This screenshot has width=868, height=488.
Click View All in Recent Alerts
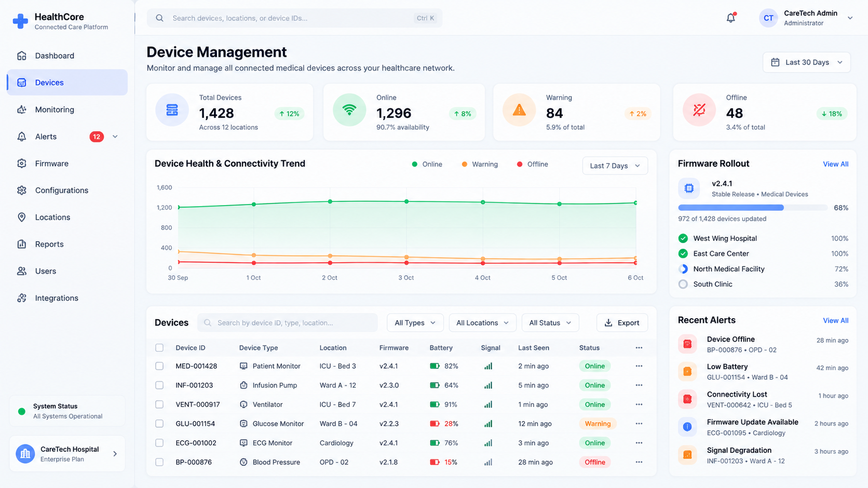click(835, 320)
